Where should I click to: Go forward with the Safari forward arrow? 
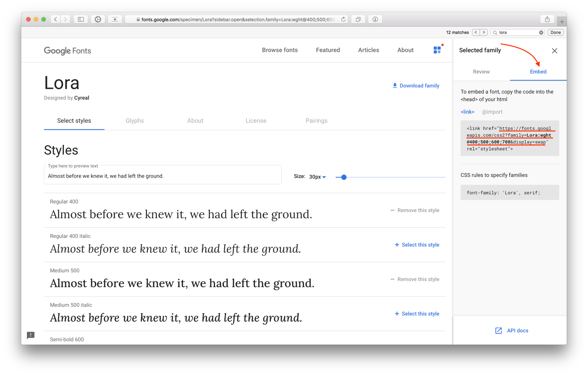(65, 20)
